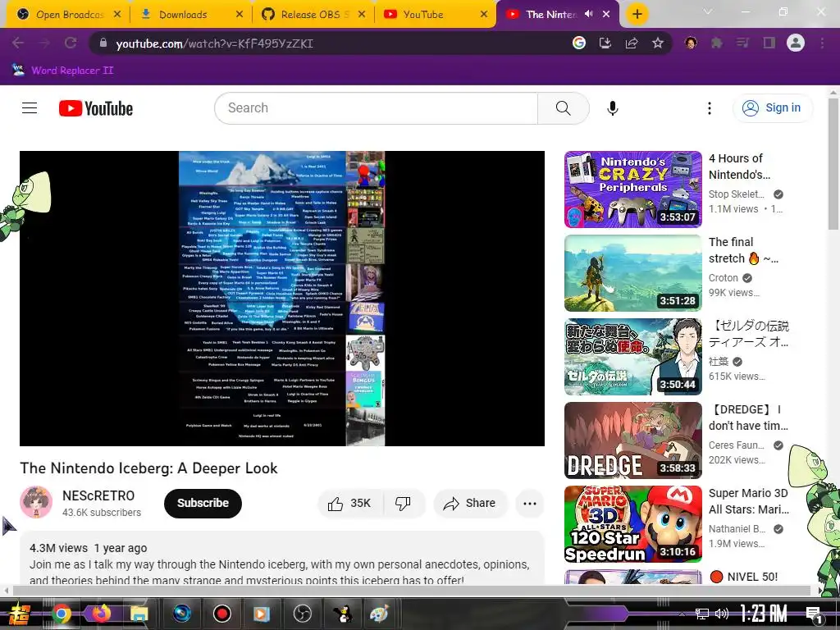Click the Share button
The image size is (840, 630).
[x=470, y=503]
